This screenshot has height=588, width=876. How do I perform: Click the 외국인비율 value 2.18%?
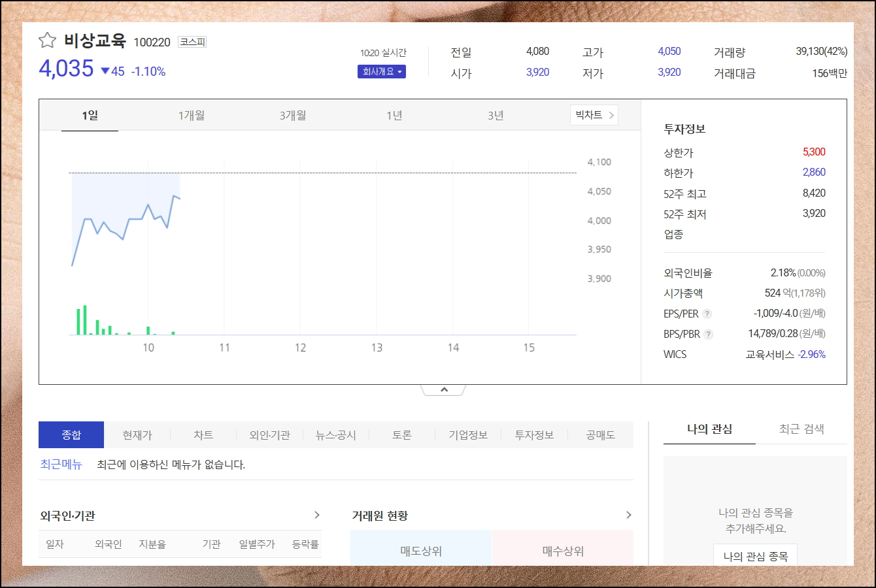pyautogui.click(x=783, y=273)
